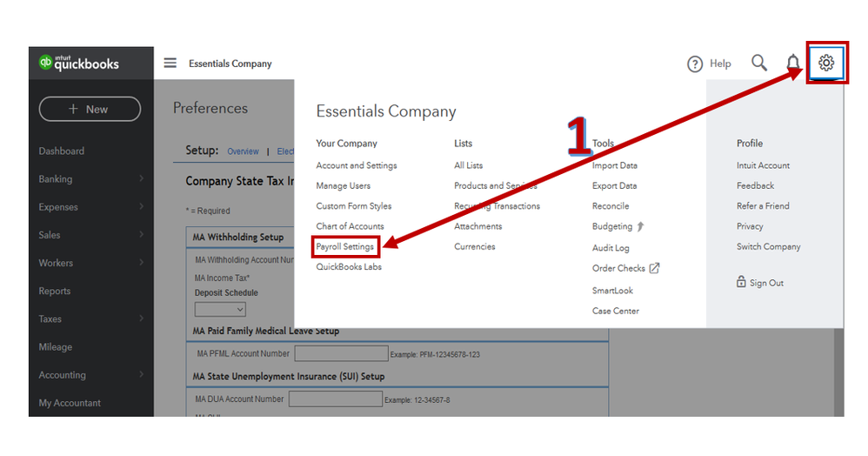Open the Deposit Schedule dropdown
This screenshot has height=456, width=868.
[x=220, y=309]
